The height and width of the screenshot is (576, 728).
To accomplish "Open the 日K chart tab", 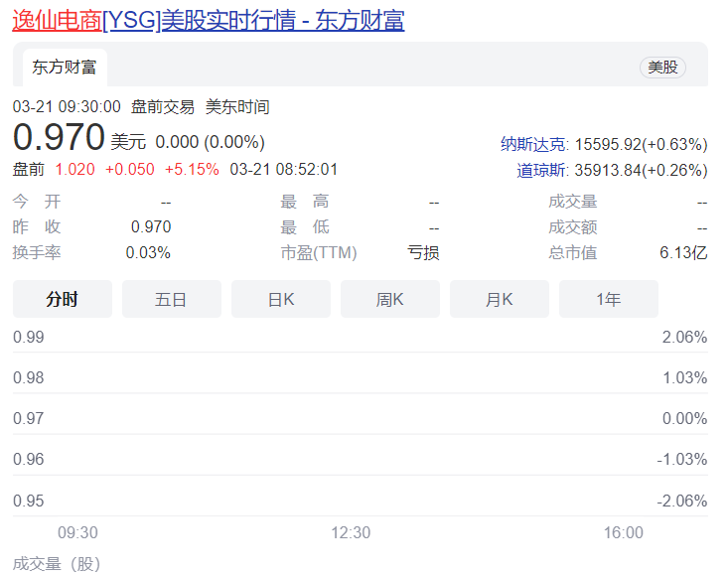I will [281, 299].
